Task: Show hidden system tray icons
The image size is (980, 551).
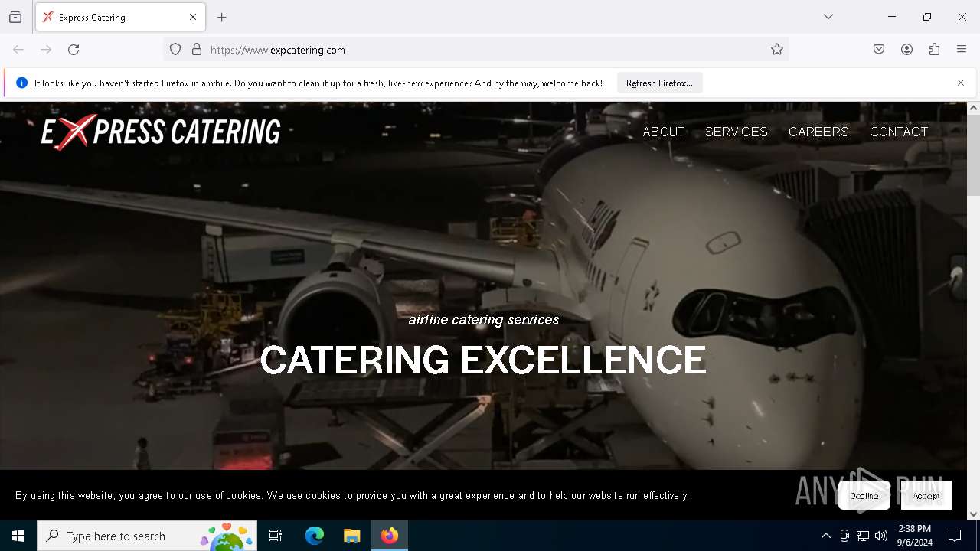Action: [825, 536]
